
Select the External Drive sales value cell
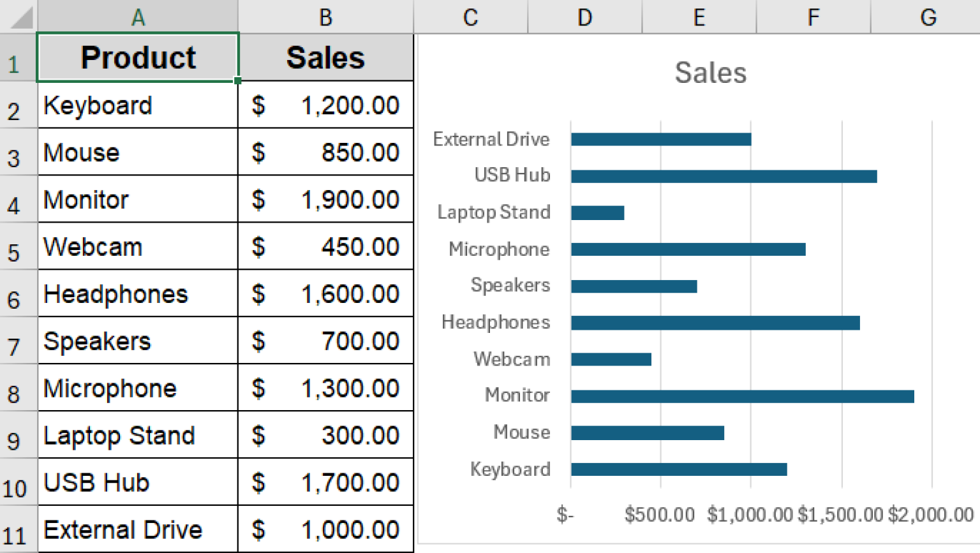pyautogui.click(x=325, y=529)
